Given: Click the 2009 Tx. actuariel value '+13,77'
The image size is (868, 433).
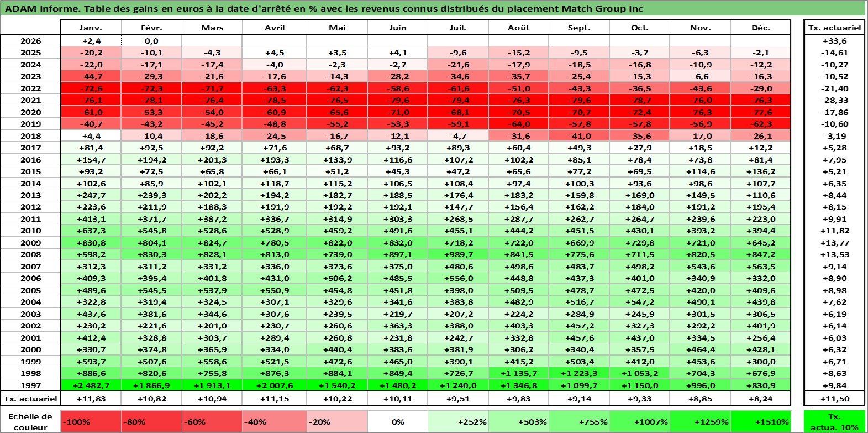Looking at the screenshot, I should pos(834,243).
